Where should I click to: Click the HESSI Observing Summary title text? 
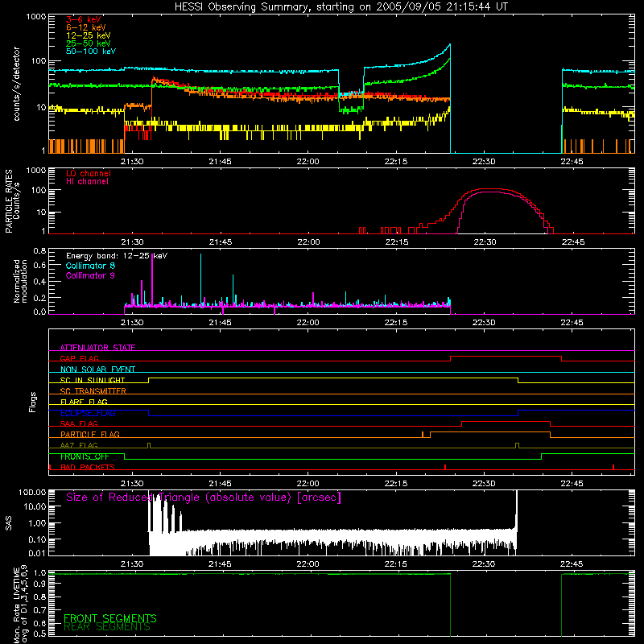pos(341,7)
